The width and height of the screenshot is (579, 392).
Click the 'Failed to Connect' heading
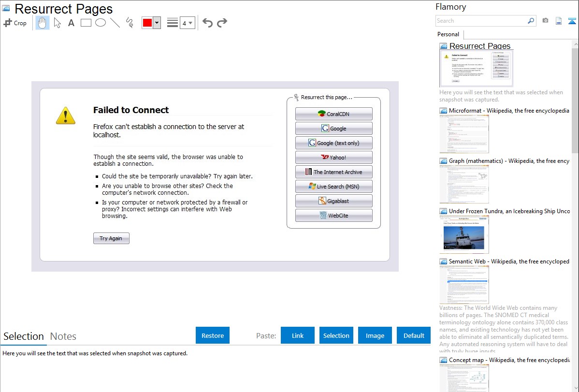(130, 110)
